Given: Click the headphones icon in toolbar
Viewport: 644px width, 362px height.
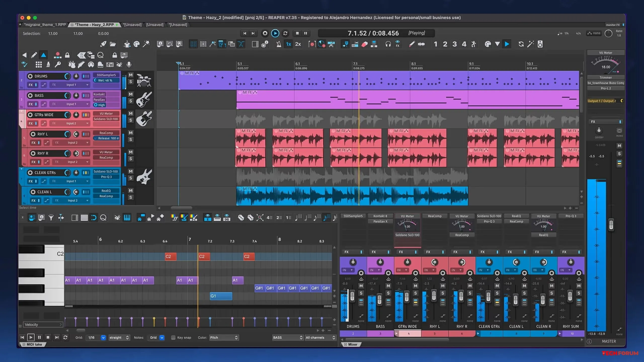Looking at the screenshot, I should (x=388, y=44).
